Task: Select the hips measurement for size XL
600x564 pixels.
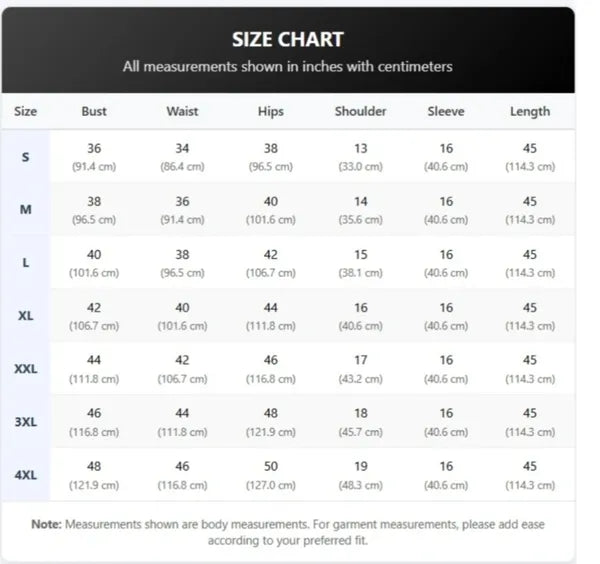Action: (x=270, y=316)
